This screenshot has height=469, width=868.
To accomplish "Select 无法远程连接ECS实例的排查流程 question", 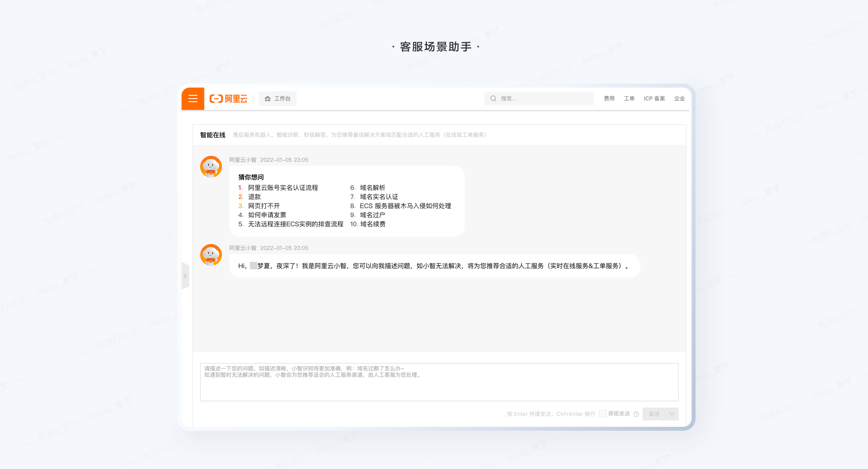I will click(x=296, y=224).
